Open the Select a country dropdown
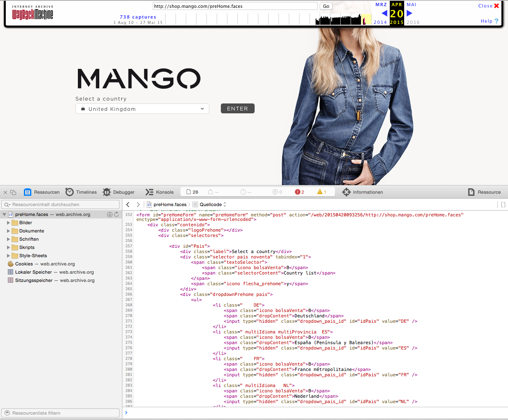This screenshot has width=508, height=420. (142, 109)
